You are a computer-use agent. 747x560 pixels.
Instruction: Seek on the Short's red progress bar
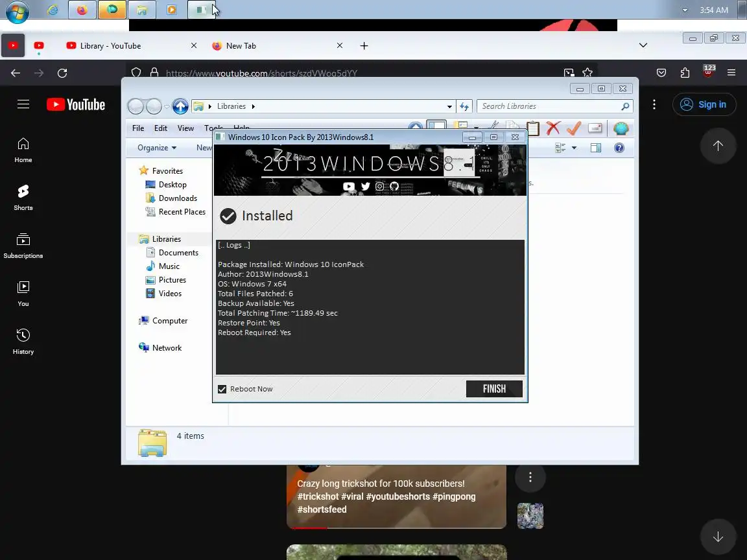pyautogui.click(x=396, y=527)
